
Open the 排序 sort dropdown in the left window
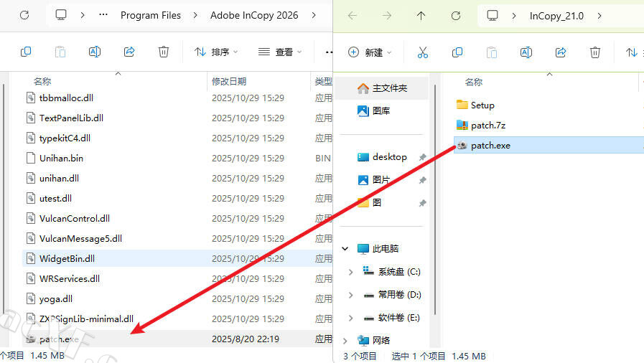point(216,52)
